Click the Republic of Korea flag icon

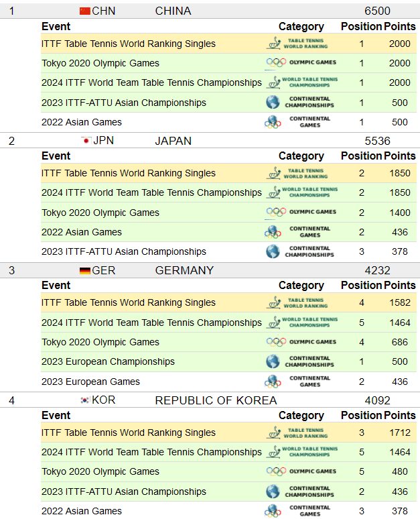(85, 400)
